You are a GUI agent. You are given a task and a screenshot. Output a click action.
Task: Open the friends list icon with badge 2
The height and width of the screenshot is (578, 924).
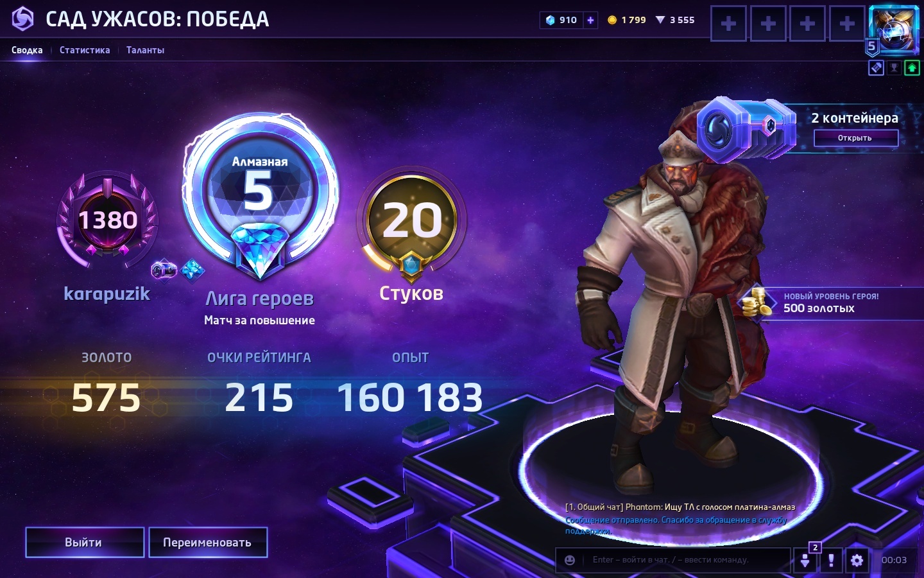805,560
